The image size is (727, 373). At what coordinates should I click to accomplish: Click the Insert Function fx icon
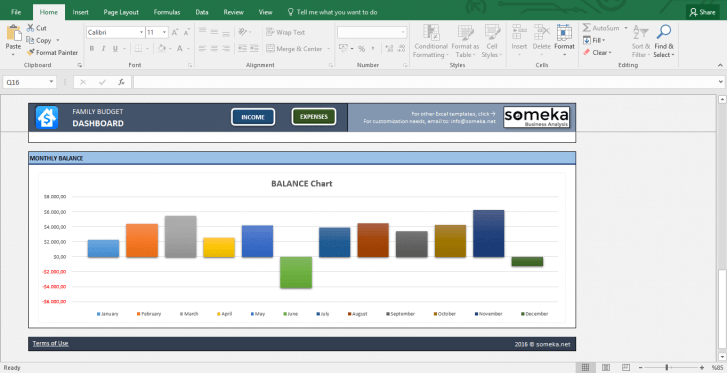coord(121,82)
